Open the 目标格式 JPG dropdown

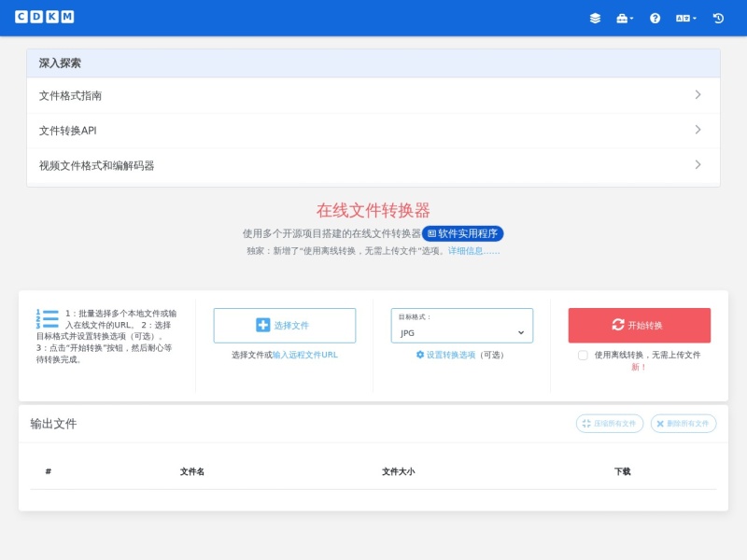pos(461,326)
